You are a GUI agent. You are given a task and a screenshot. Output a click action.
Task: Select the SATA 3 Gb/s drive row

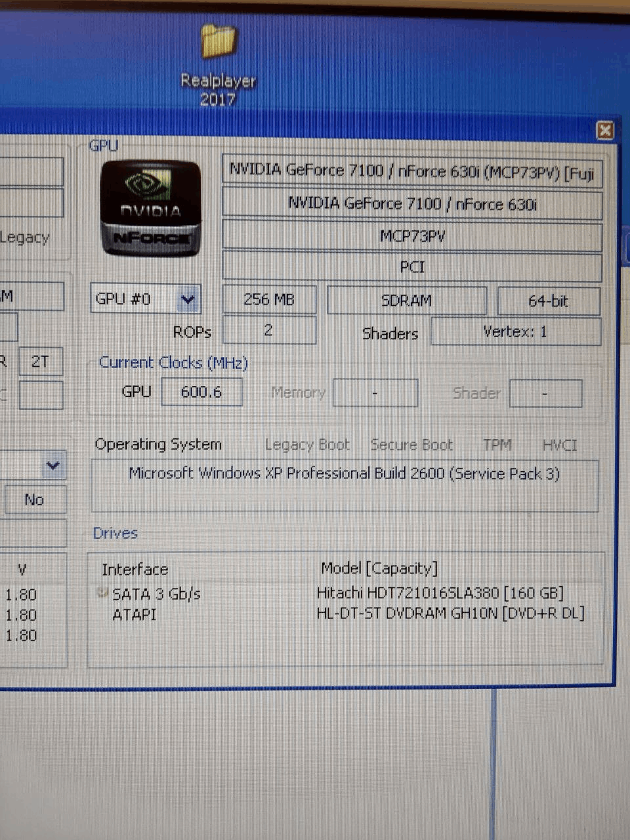click(x=345, y=594)
